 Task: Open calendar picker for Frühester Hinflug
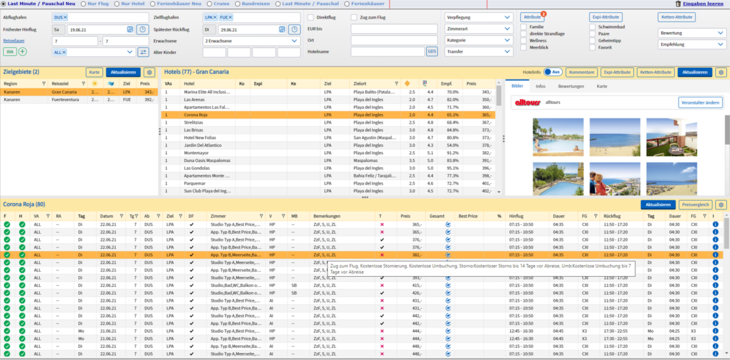130,29
